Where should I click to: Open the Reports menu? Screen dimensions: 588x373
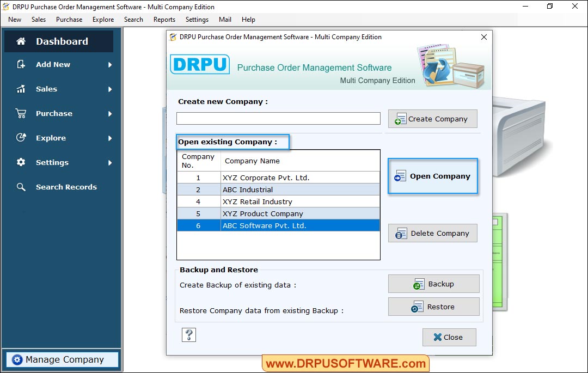164,19
